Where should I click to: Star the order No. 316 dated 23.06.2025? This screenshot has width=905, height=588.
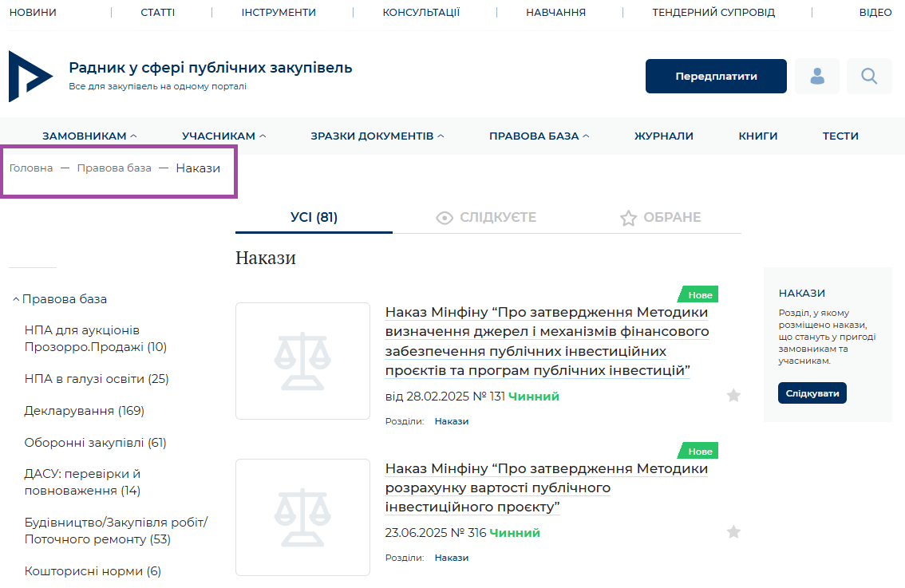pos(733,532)
